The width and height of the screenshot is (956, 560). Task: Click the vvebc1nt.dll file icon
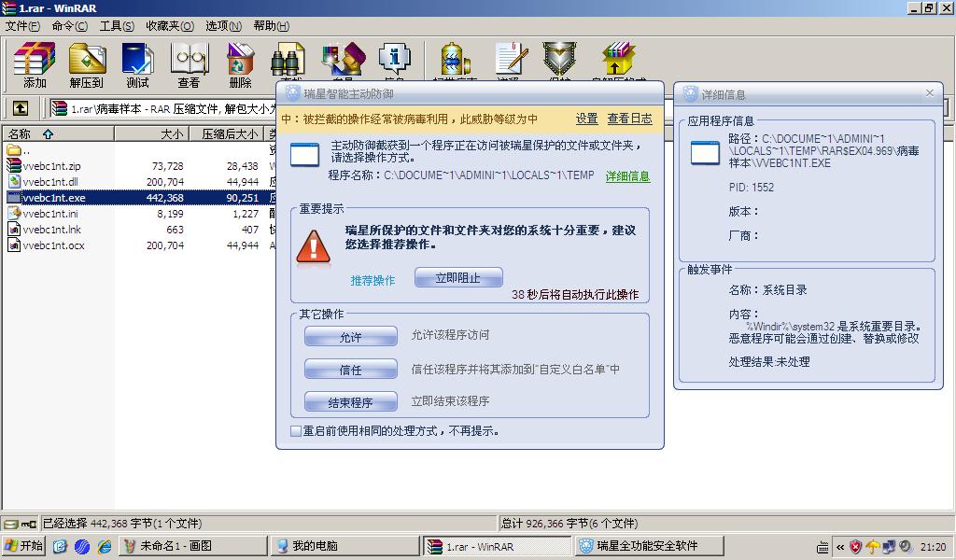click(x=13, y=182)
